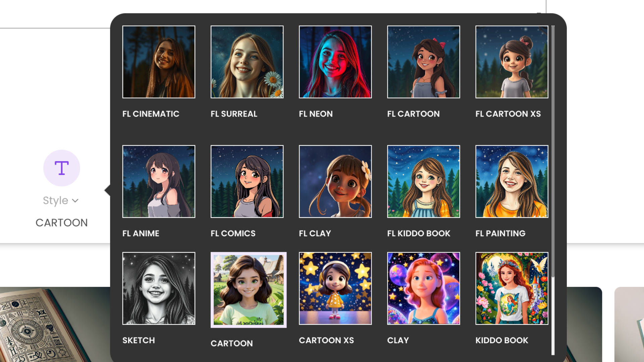Viewport: 644px width, 362px height.
Task: Select FL KIDDO BOOK style thumbnail
Action: click(x=423, y=181)
